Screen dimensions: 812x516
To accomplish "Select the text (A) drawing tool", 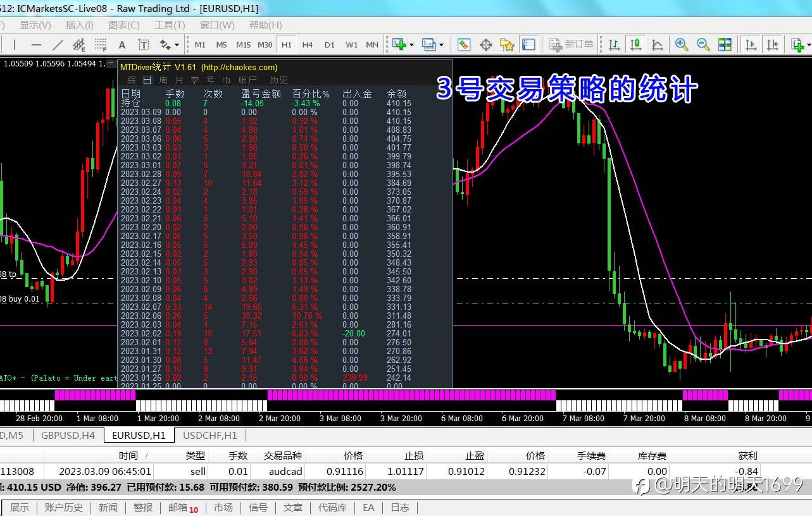I will 122,45.
